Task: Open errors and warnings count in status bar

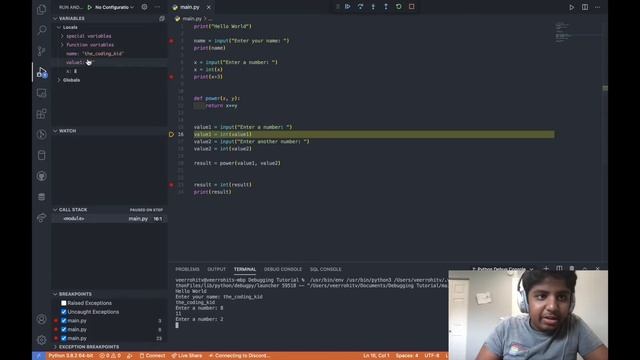Action: pos(110,356)
